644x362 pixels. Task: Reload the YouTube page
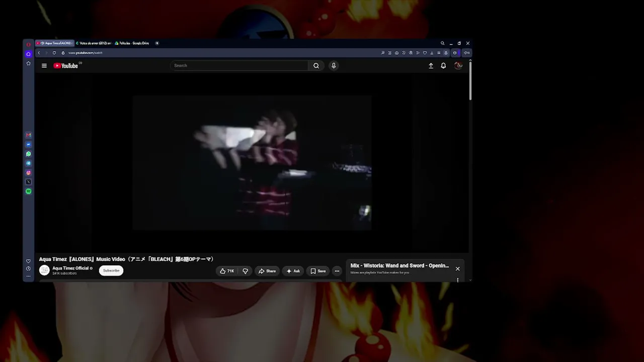(x=54, y=53)
